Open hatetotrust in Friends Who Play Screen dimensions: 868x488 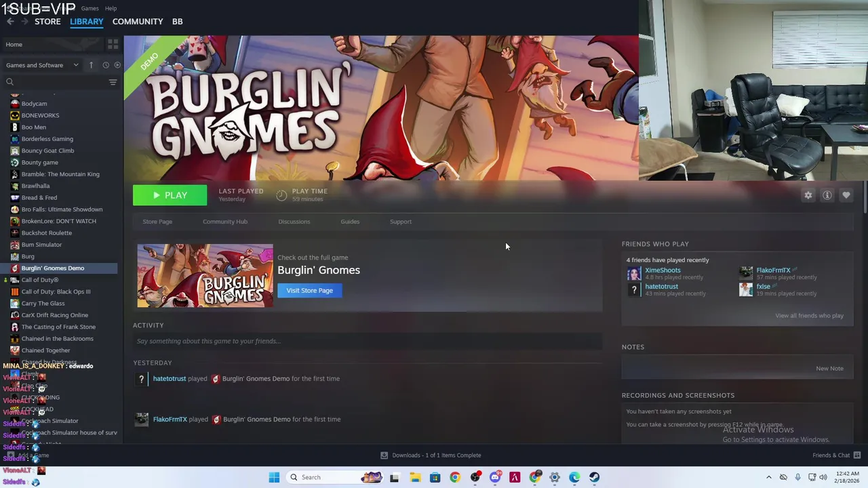click(x=661, y=287)
